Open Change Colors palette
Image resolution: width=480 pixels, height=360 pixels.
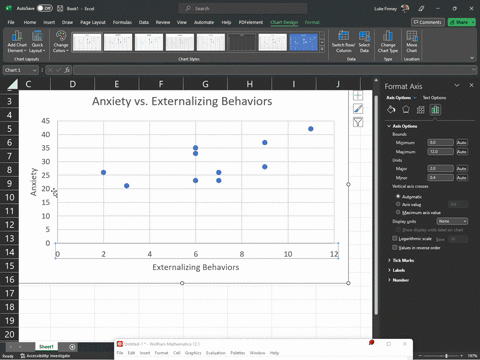pos(61,41)
